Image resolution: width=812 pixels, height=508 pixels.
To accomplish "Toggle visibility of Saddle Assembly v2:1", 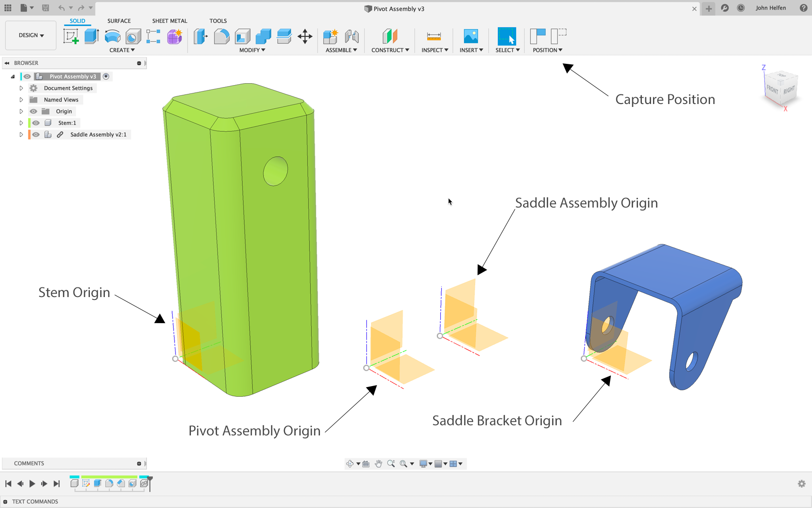I will (35, 134).
